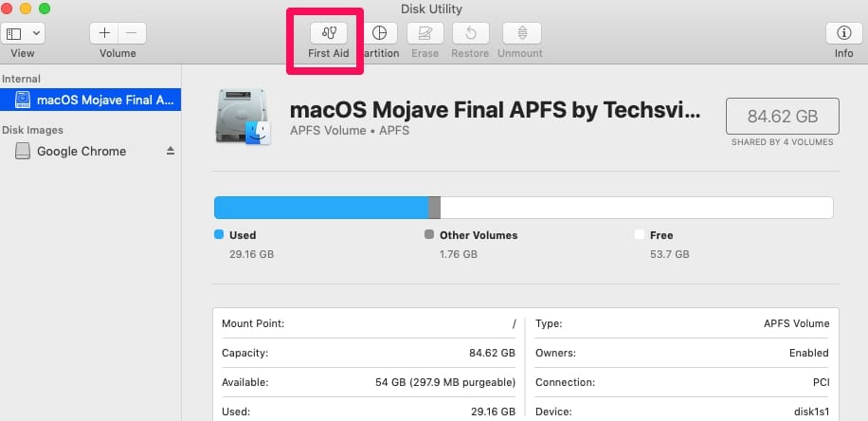The width and height of the screenshot is (868, 421).
Task: Select macOS Mojave Final volume in sidebar
Action: click(x=90, y=100)
